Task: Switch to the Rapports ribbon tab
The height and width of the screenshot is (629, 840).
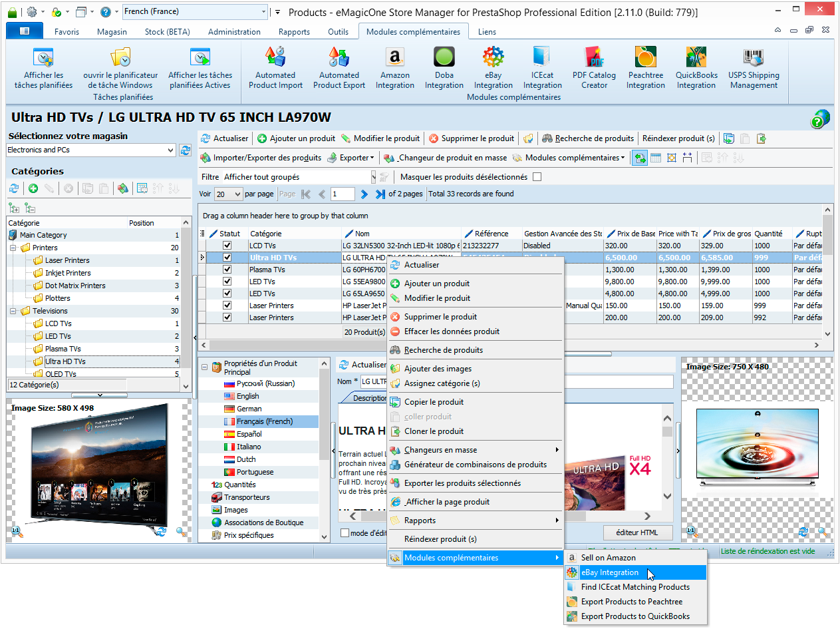Action: tap(294, 31)
